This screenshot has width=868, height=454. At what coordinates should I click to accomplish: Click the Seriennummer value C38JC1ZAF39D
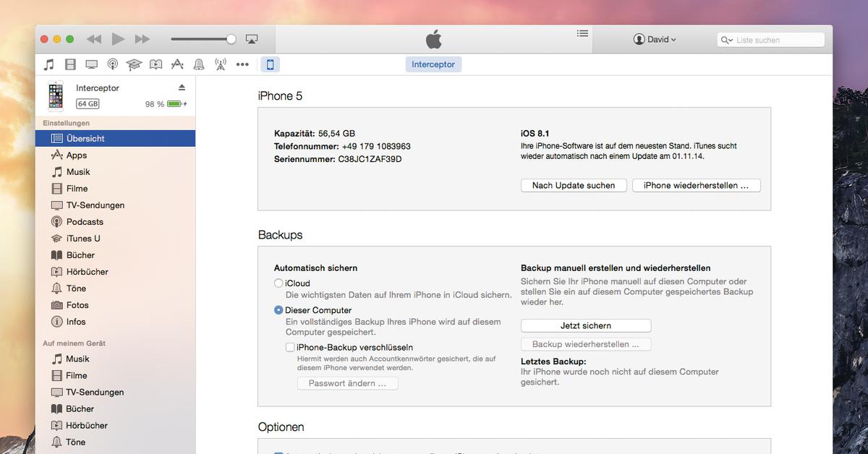point(370,159)
